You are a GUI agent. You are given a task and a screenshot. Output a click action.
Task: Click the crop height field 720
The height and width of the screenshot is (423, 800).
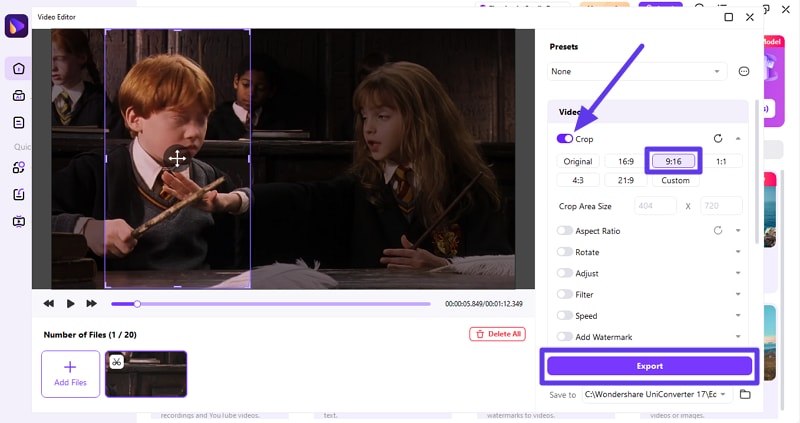(721, 206)
